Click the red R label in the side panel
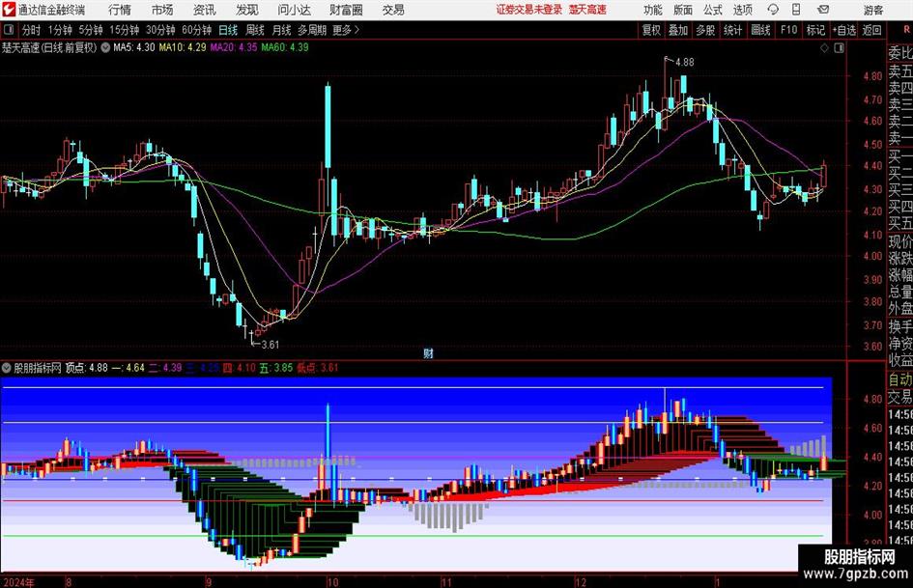The width and height of the screenshot is (913, 588). tap(907, 30)
